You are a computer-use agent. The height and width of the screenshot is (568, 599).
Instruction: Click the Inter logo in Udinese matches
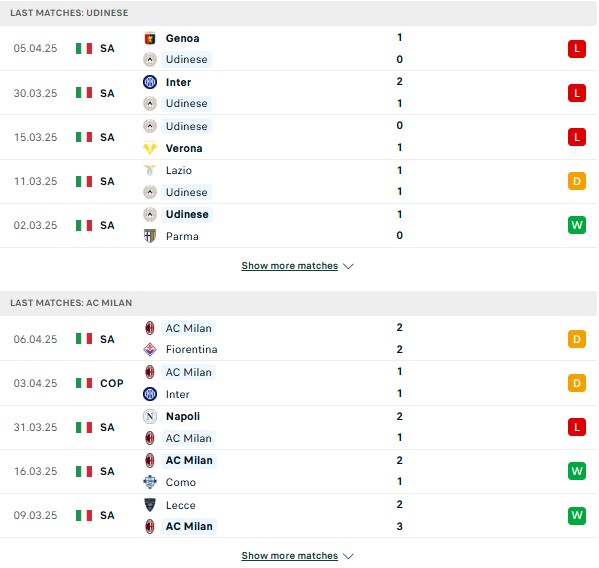coord(150,82)
